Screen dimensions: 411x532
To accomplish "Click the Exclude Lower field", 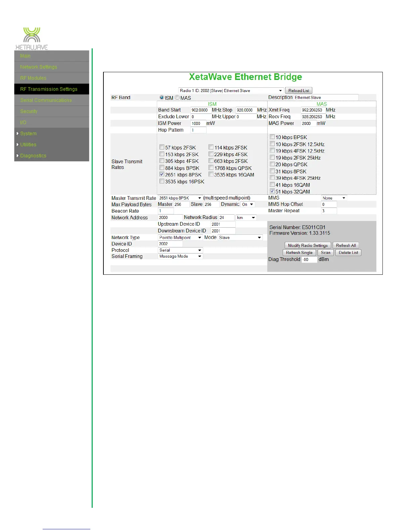I will tap(200, 117).
